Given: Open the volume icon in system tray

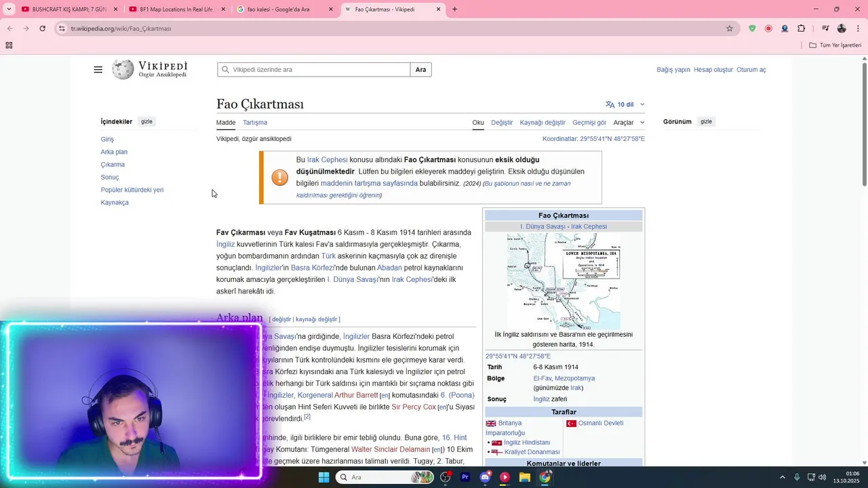Looking at the screenshot, I should [823, 477].
